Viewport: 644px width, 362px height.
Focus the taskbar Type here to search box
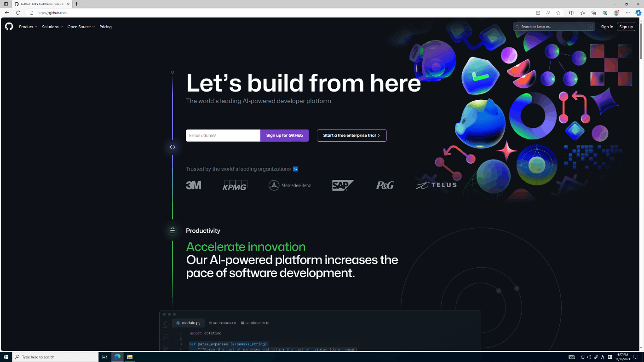click(x=55, y=357)
